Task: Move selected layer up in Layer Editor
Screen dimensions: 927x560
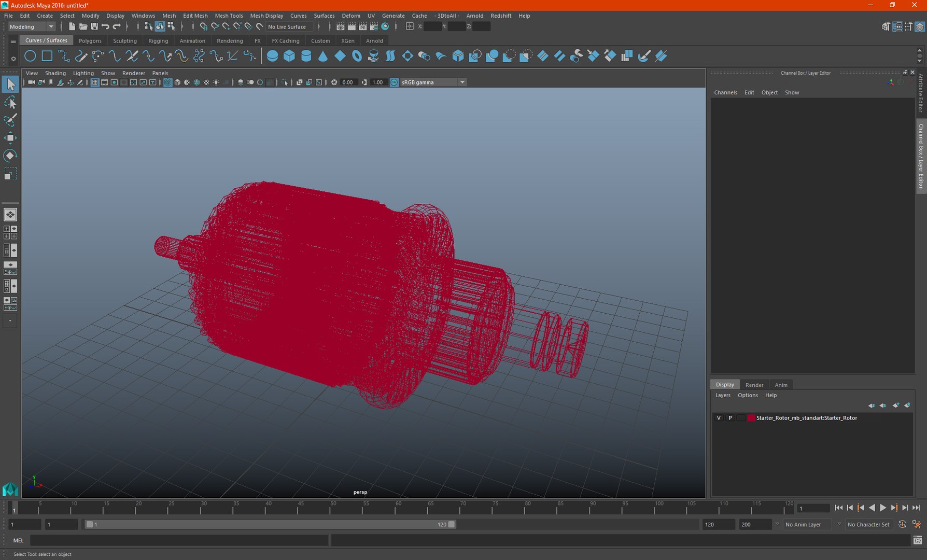Action: (x=872, y=405)
